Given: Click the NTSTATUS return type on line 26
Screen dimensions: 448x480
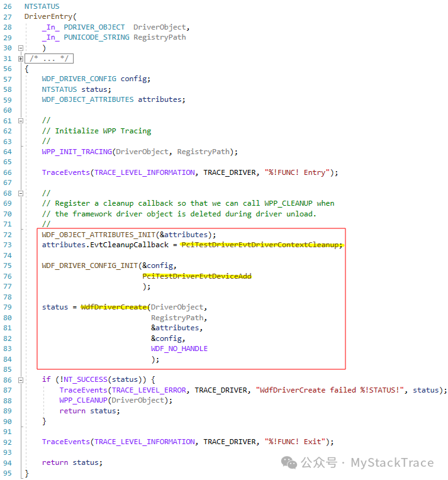Looking at the screenshot, I should tap(42, 6).
